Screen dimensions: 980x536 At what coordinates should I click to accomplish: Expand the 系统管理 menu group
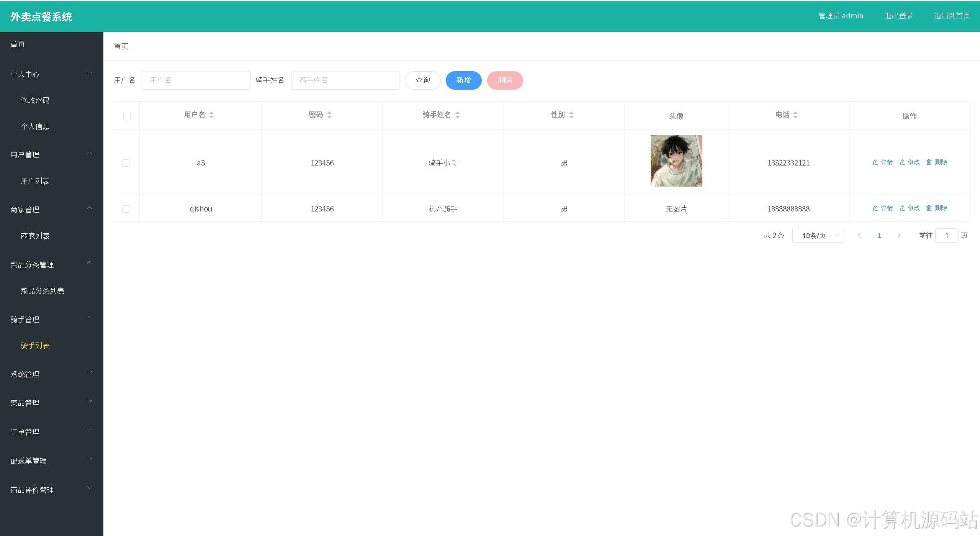51,374
